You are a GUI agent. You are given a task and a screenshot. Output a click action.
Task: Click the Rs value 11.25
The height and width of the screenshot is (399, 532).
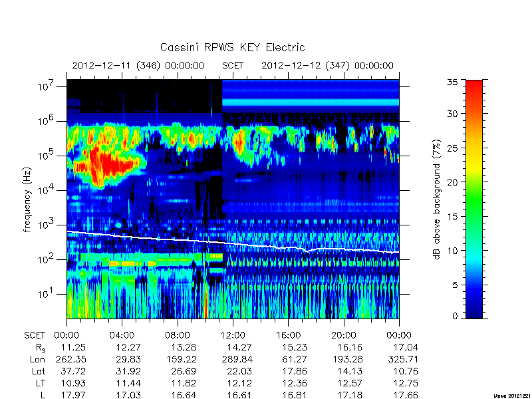coord(73,347)
